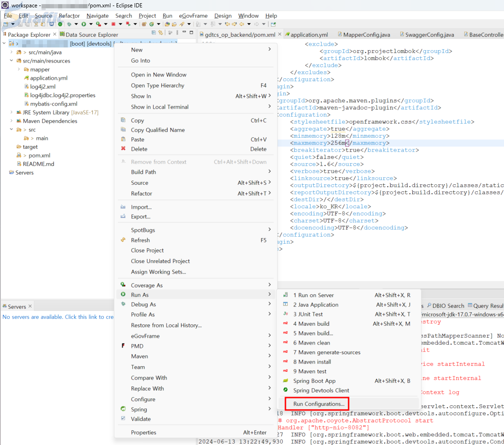The height and width of the screenshot is (445, 504).
Task: Click the New Java Class toolbar icon
Action: point(151,24)
